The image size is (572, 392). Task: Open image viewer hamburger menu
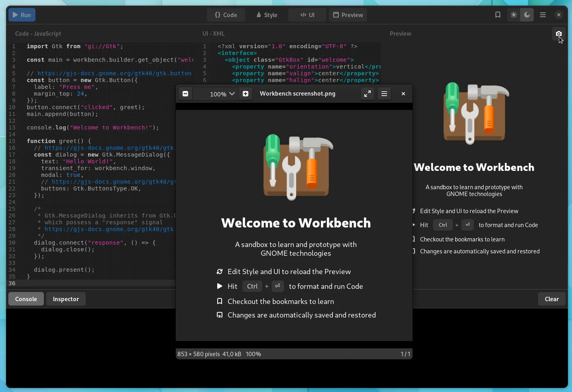(384, 94)
